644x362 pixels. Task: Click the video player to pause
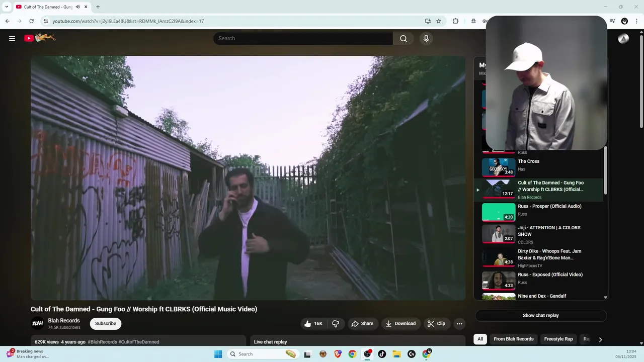[248, 178]
